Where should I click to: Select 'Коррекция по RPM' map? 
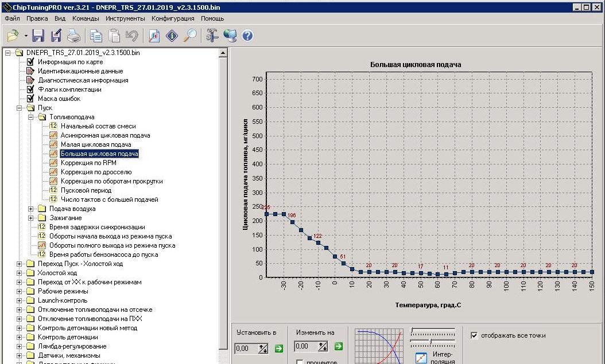[x=88, y=163]
